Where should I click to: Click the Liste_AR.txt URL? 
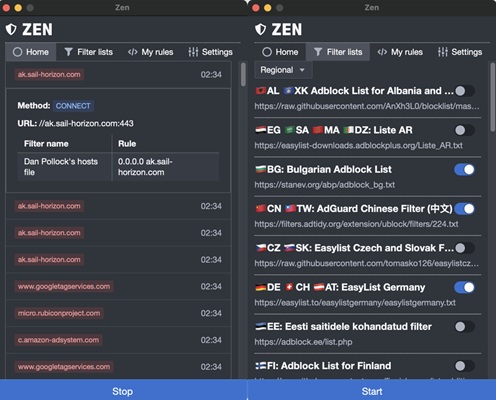(x=358, y=146)
